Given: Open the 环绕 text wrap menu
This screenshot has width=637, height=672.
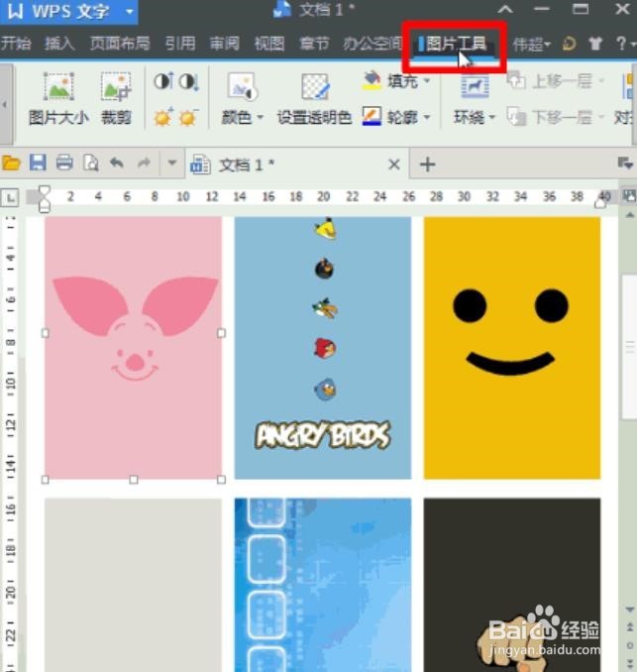Looking at the screenshot, I should [475, 99].
